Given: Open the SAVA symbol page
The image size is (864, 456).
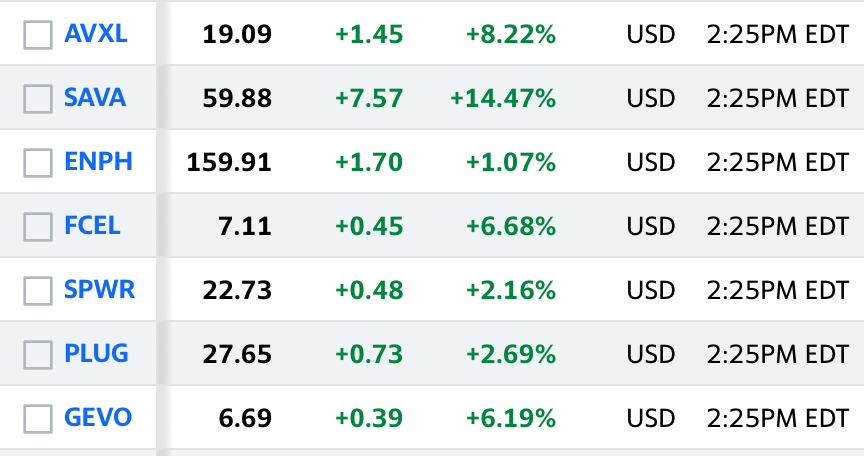Looking at the screenshot, I should coord(95,97).
